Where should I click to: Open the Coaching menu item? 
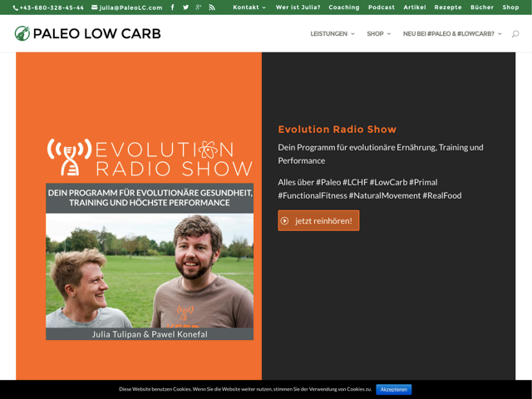tap(344, 7)
